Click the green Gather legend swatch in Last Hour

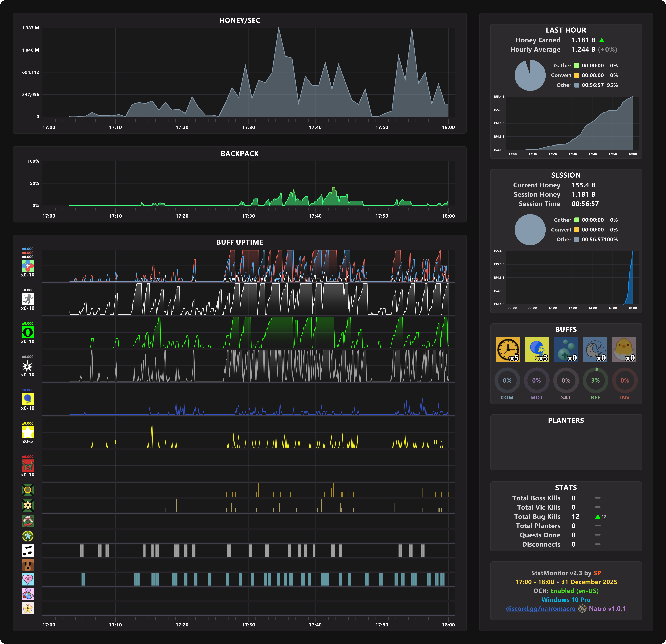coord(577,66)
